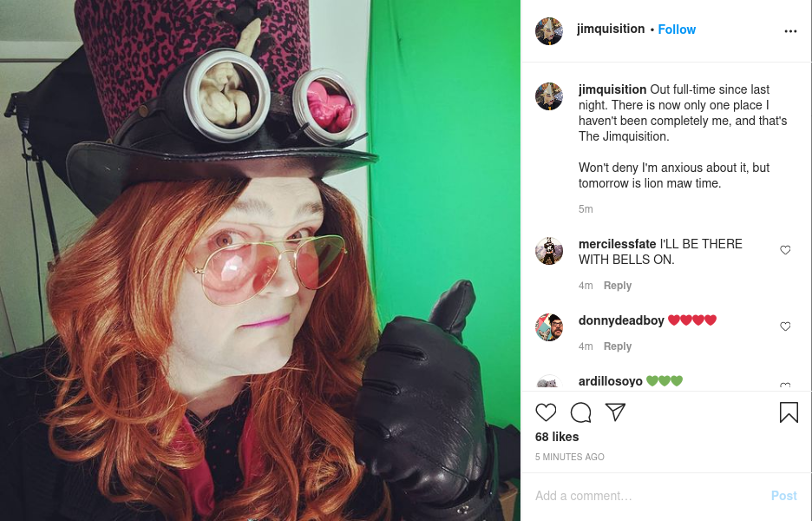812x521 pixels.
Task: Click the Post comment button
Action: [783, 496]
